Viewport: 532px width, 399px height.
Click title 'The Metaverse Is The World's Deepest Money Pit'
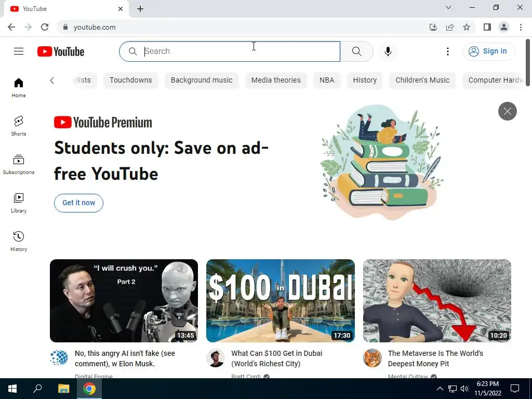(435, 358)
